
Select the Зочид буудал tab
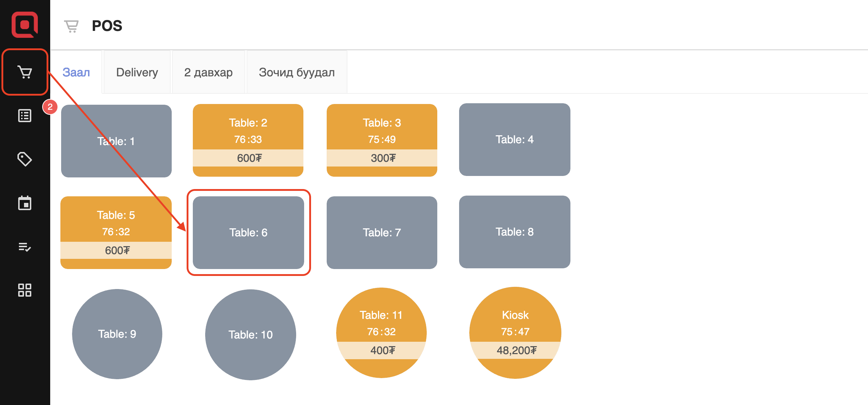point(297,72)
